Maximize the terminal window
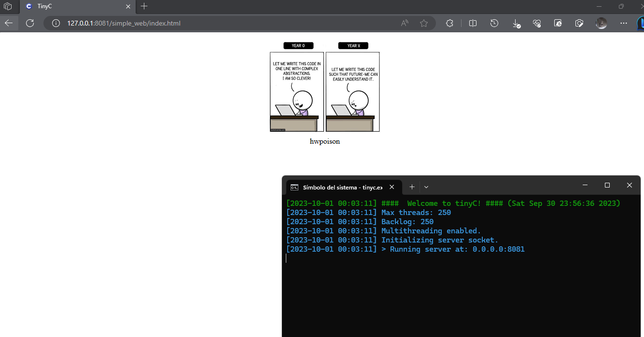Image resolution: width=644 pixels, height=337 pixels. [607, 185]
